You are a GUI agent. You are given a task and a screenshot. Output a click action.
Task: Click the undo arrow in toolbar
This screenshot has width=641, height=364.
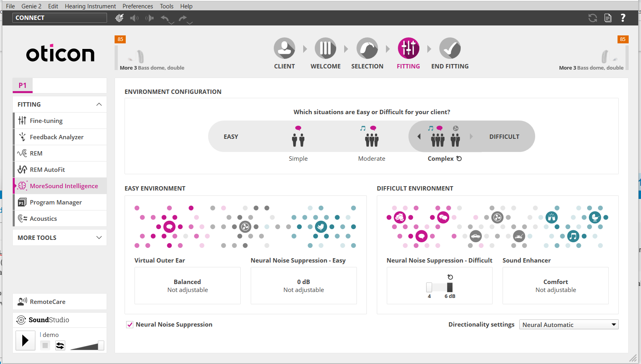click(x=165, y=18)
